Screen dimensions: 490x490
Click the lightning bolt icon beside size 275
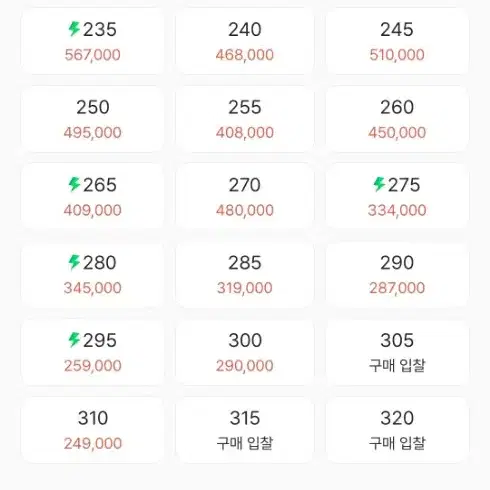[x=379, y=184]
